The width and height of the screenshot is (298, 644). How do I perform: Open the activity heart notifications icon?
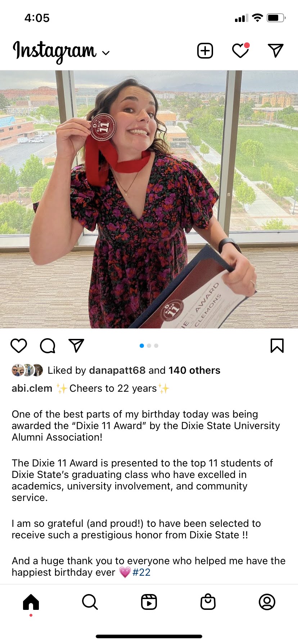241,50
